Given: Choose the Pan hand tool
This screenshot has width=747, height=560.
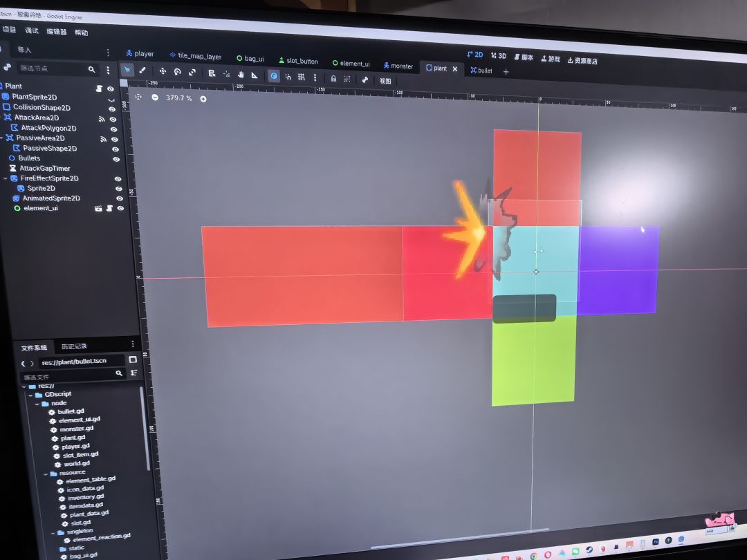Looking at the screenshot, I should click(x=241, y=74).
